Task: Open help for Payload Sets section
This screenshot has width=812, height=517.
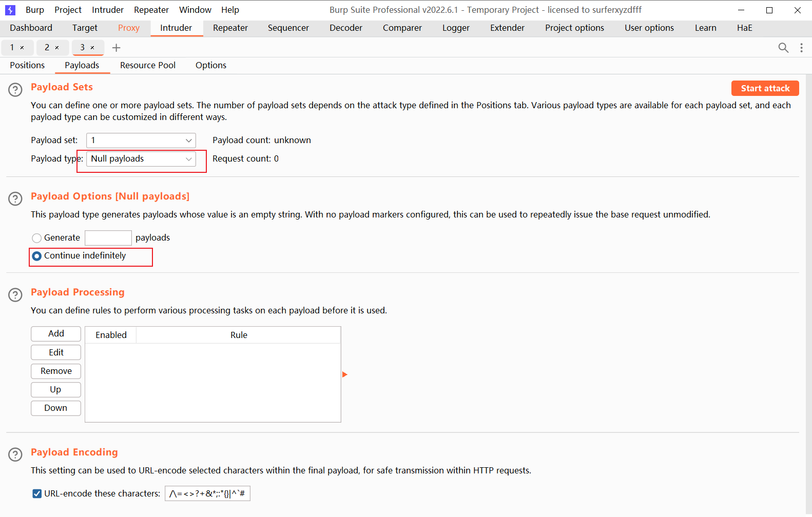Action: click(x=15, y=90)
